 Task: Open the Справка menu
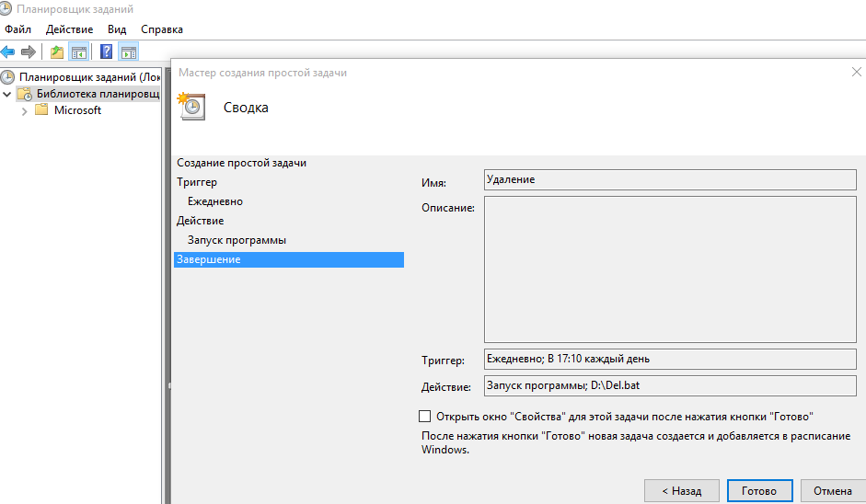[162, 29]
